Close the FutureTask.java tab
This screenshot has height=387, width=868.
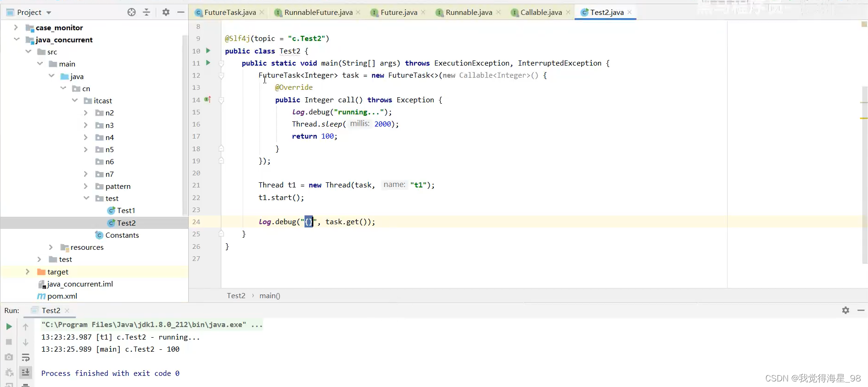pos(262,12)
